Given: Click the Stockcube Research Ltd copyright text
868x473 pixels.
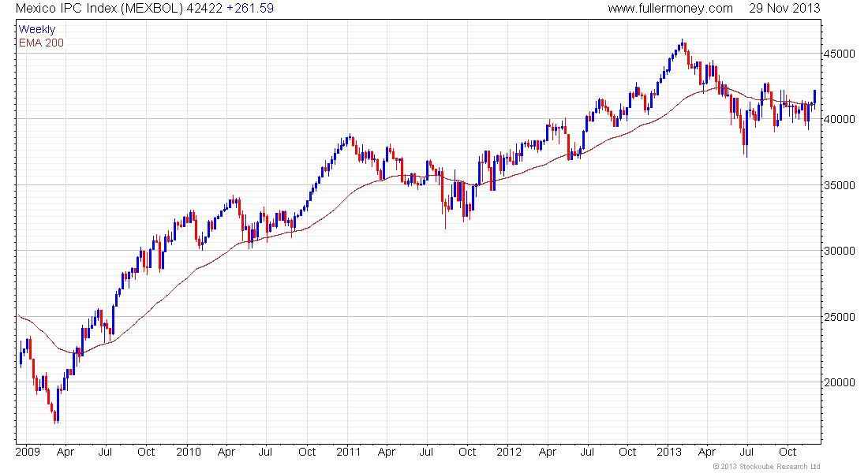Looking at the screenshot, I should point(766,467).
